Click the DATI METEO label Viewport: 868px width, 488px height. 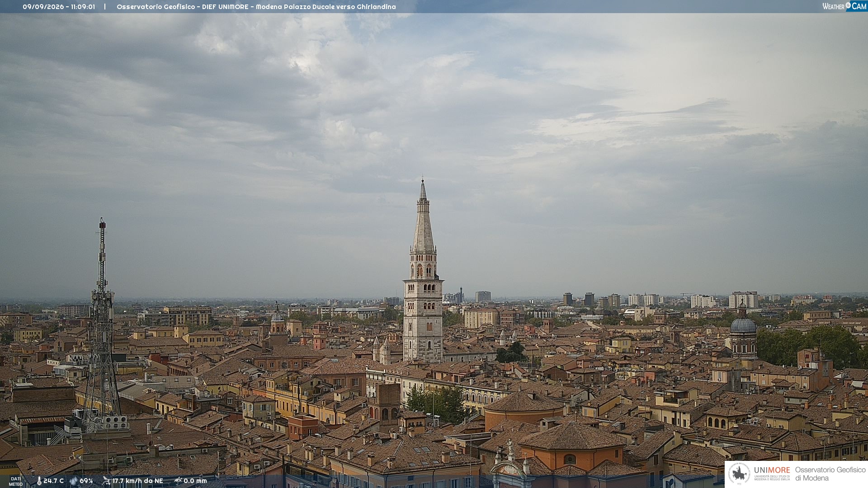click(16, 481)
